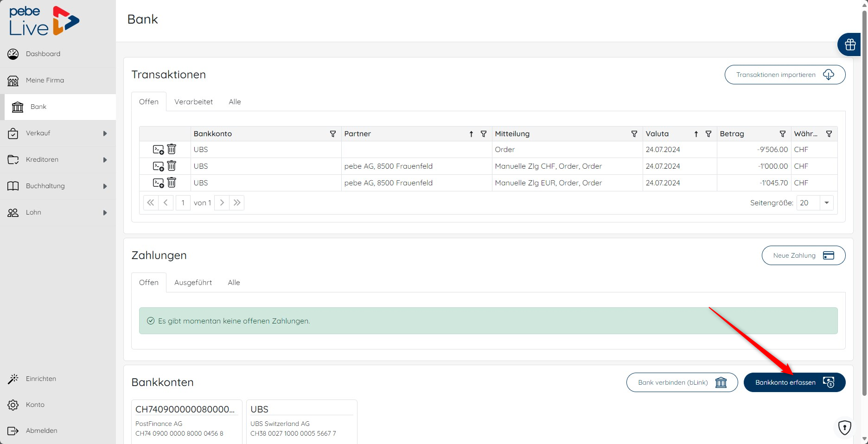Screen dimensions: 868x444
Task: Filter the Betrag column
Action: 783,134
